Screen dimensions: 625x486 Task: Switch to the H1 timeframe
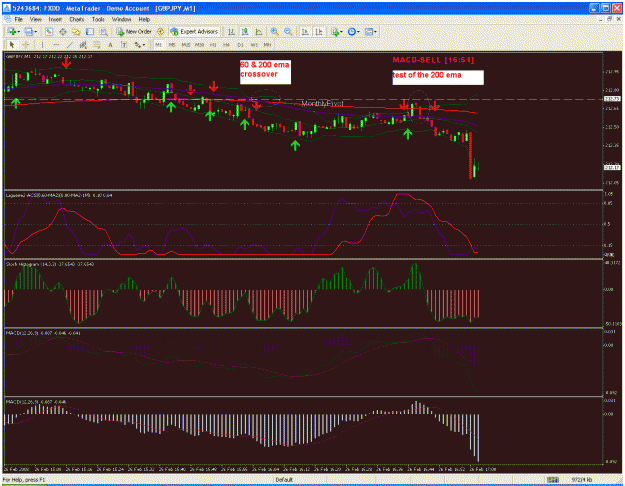[x=213, y=45]
